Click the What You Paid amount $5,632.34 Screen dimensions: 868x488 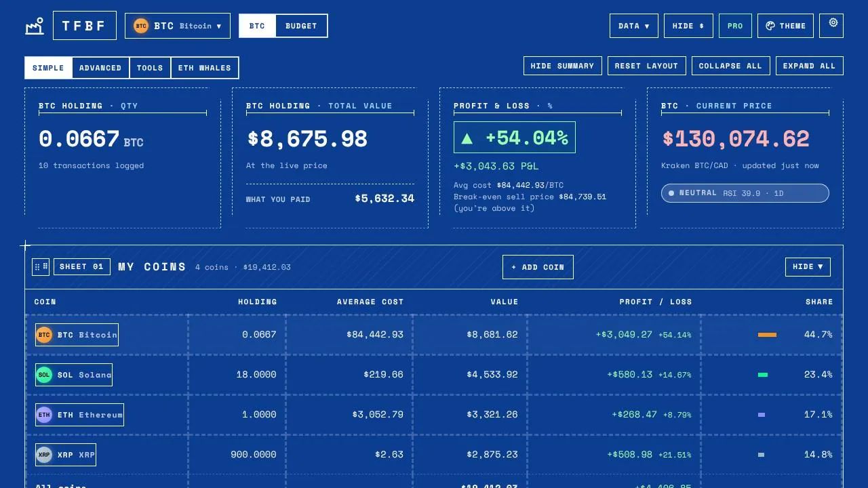coord(384,199)
